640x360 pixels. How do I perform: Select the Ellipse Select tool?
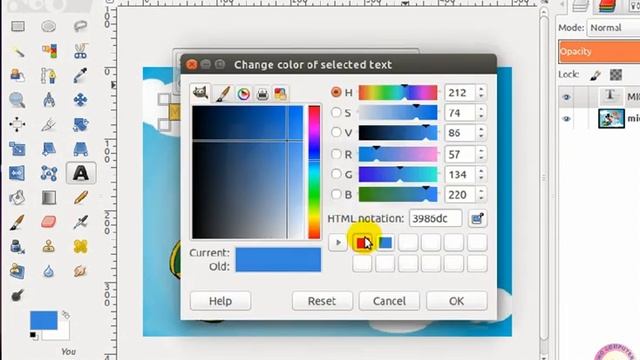pos(49,27)
